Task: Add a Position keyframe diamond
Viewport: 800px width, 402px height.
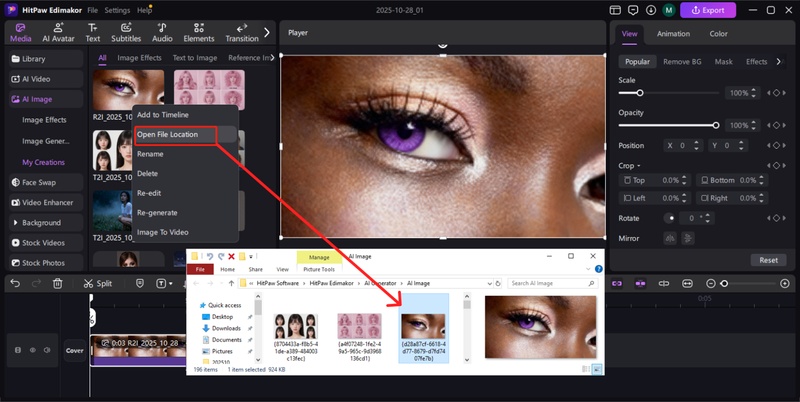Action: click(776, 145)
